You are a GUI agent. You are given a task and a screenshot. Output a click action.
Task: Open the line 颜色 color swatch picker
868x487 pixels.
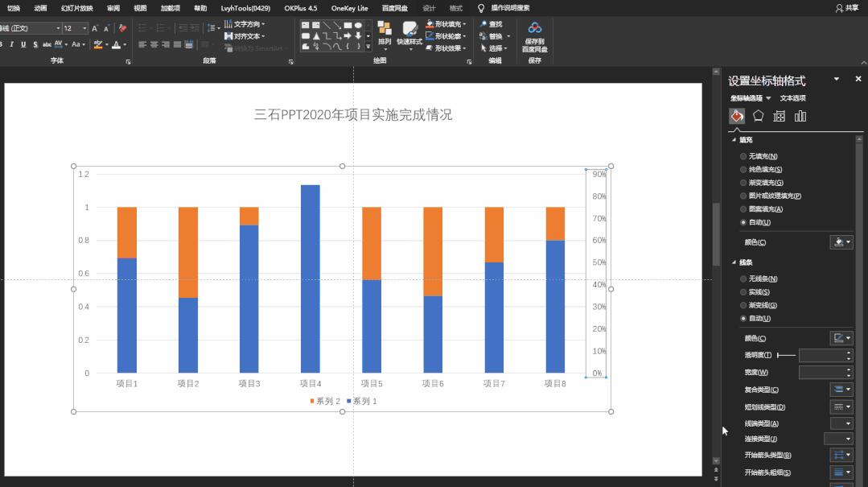842,336
